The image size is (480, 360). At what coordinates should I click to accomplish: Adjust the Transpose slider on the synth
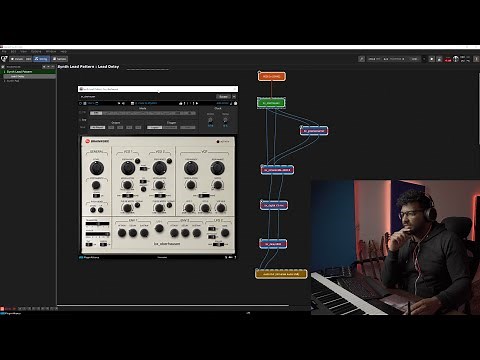(97, 224)
